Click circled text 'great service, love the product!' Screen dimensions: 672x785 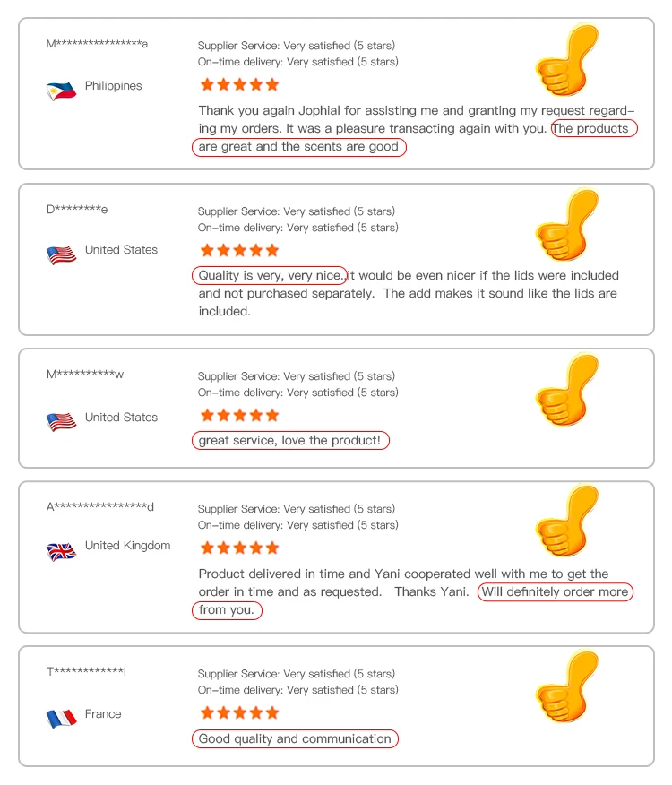(290, 440)
